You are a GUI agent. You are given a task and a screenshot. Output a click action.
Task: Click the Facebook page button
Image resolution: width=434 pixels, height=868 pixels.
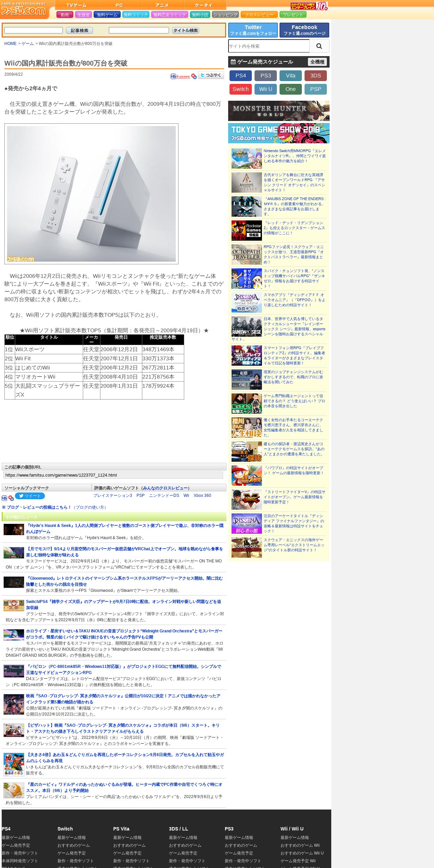[x=304, y=30]
